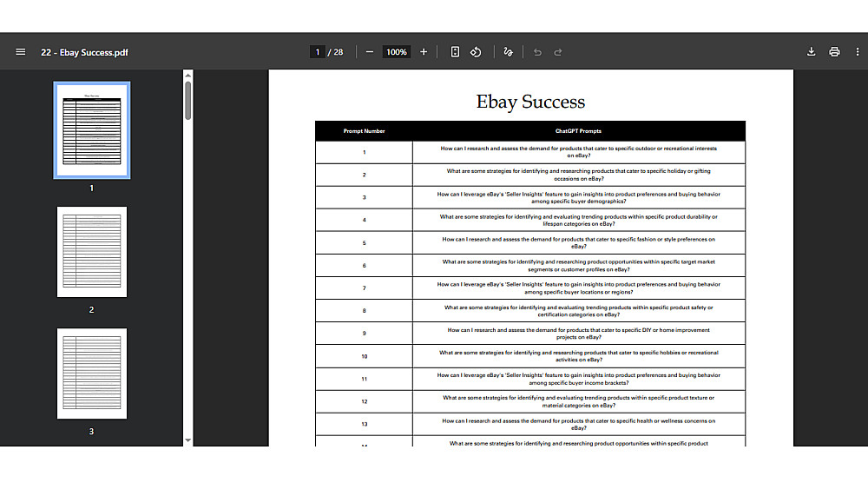Click the zoom in plus icon
This screenshot has height=496, width=868.
tap(424, 52)
